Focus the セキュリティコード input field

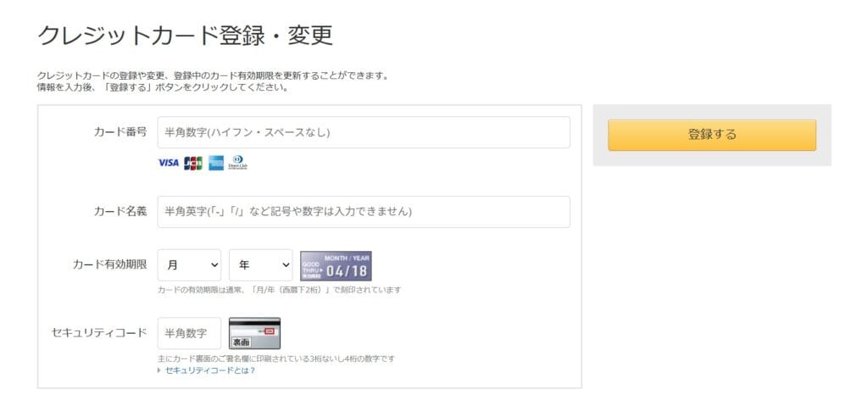pos(189,333)
